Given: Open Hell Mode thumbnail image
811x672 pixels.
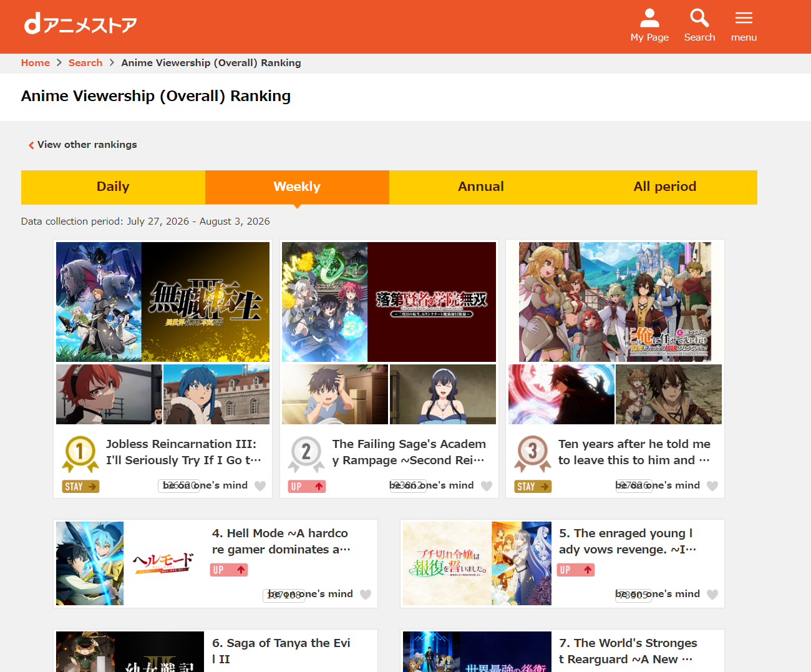Looking at the screenshot, I should click(130, 563).
